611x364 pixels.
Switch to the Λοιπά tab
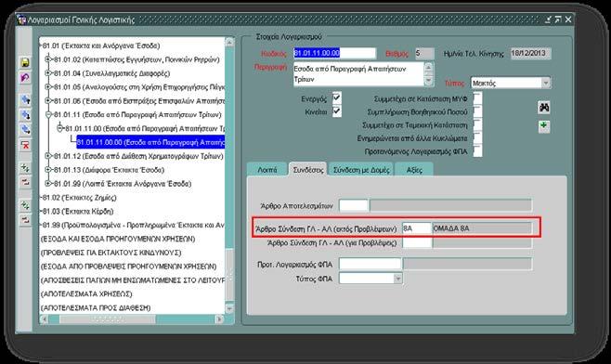point(267,170)
